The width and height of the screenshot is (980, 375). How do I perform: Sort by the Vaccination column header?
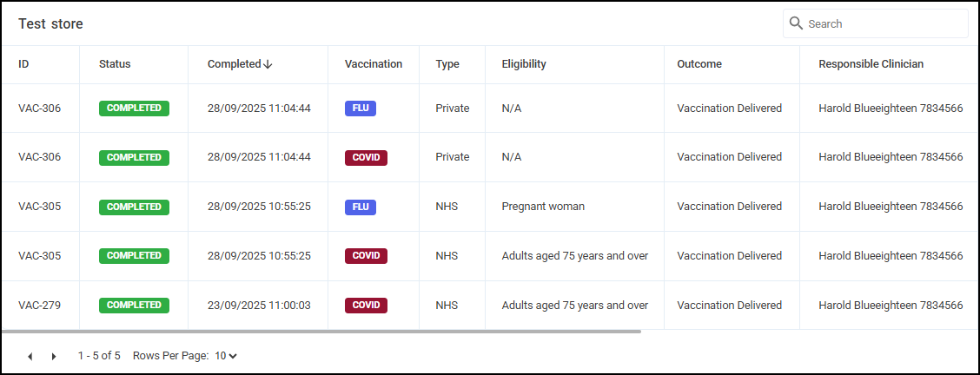pyautogui.click(x=374, y=64)
